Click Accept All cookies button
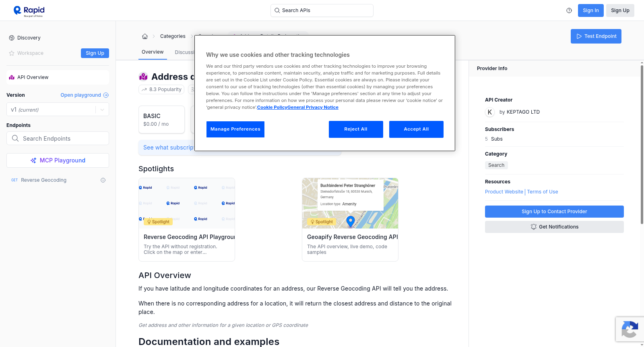The height and width of the screenshot is (347, 644). coord(416,129)
